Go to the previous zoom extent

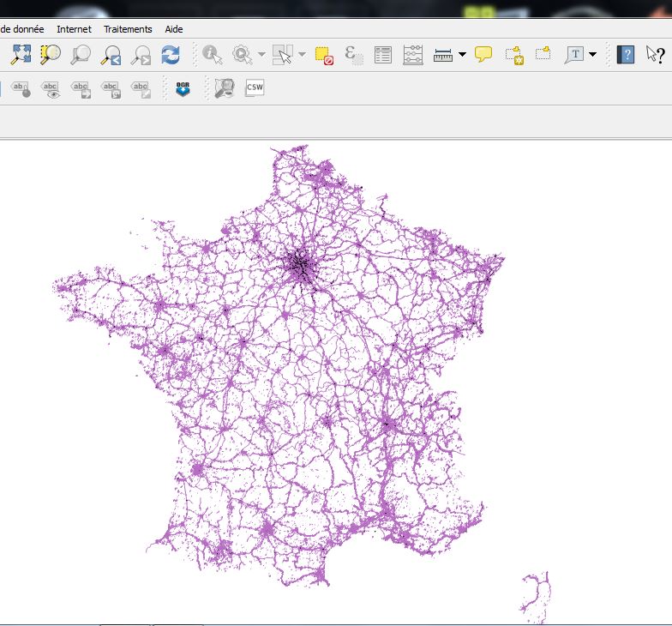tap(111, 55)
